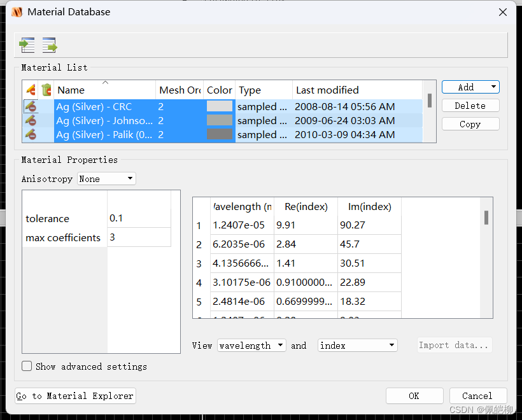Click the Last modified column header
The image size is (522, 420).
click(x=358, y=90)
